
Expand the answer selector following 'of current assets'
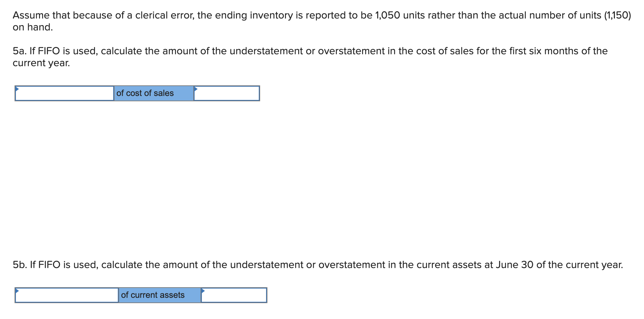234,295
